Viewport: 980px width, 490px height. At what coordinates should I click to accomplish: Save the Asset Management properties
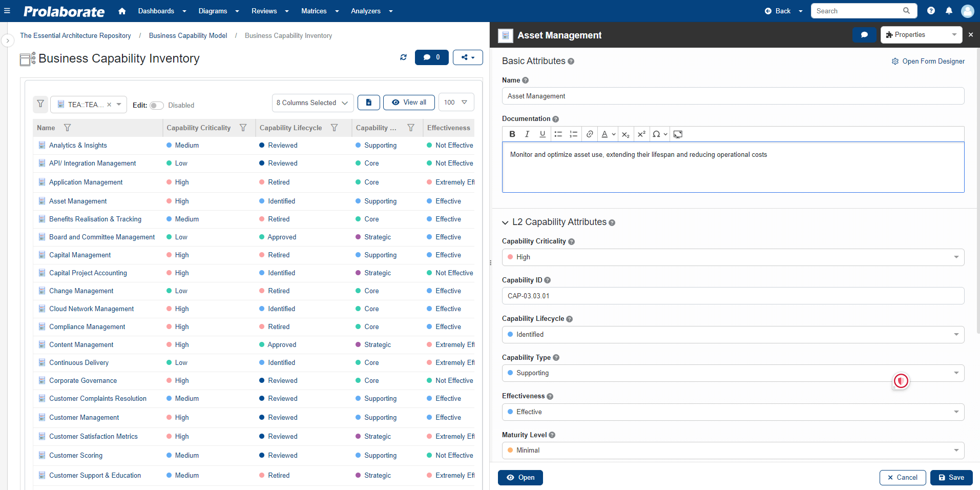(951, 478)
